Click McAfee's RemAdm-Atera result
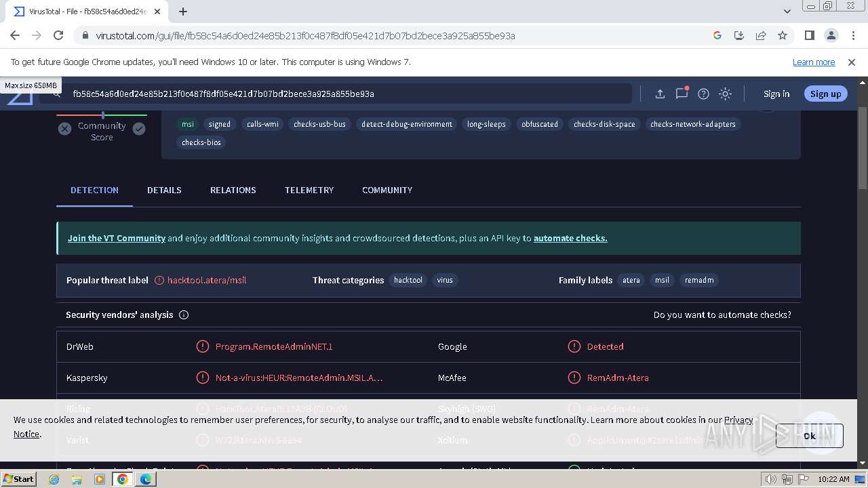This screenshot has width=868, height=488. coord(618,378)
